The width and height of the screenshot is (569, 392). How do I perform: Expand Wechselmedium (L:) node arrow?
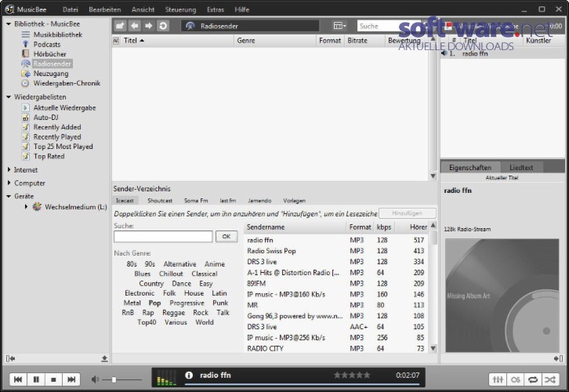(26, 206)
